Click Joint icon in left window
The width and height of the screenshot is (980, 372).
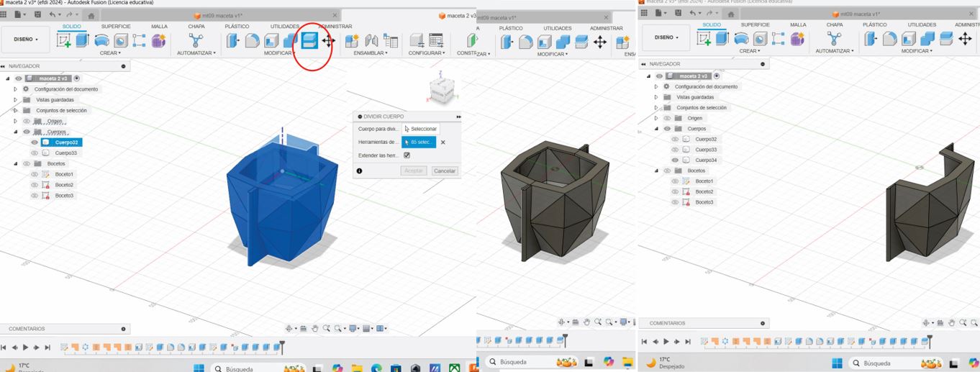point(371,41)
